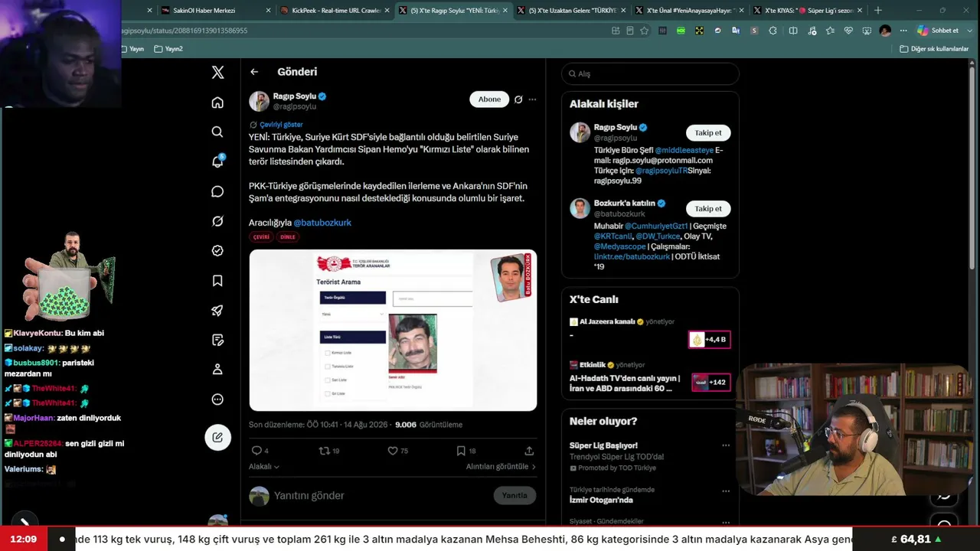Click the Yanıtla reply button
Viewport: 980px width, 551px height.
pyautogui.click(x=514, y=496)
